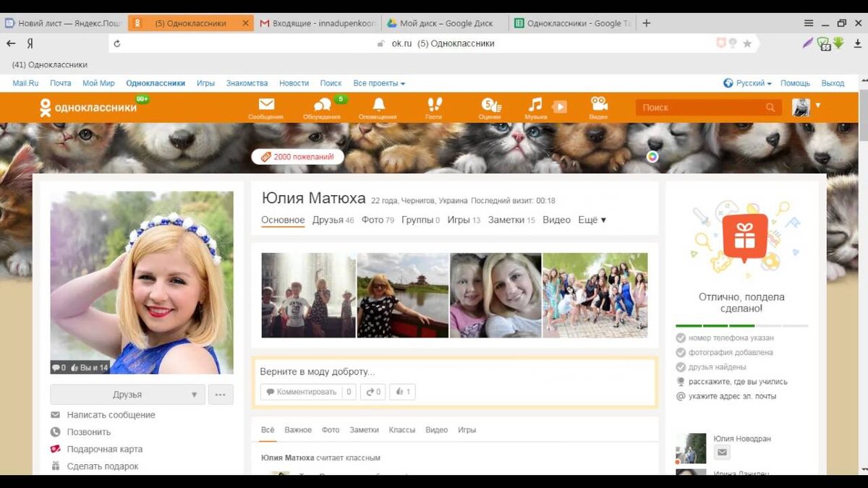Click the Класс like counter on status
The width and height of the screenshot is (868, 488).
click(403, 392)
